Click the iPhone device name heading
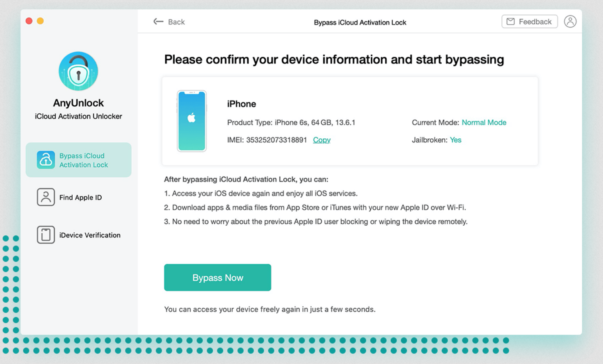603x364 pixels. pyautogui.click(x=242, y=104)
